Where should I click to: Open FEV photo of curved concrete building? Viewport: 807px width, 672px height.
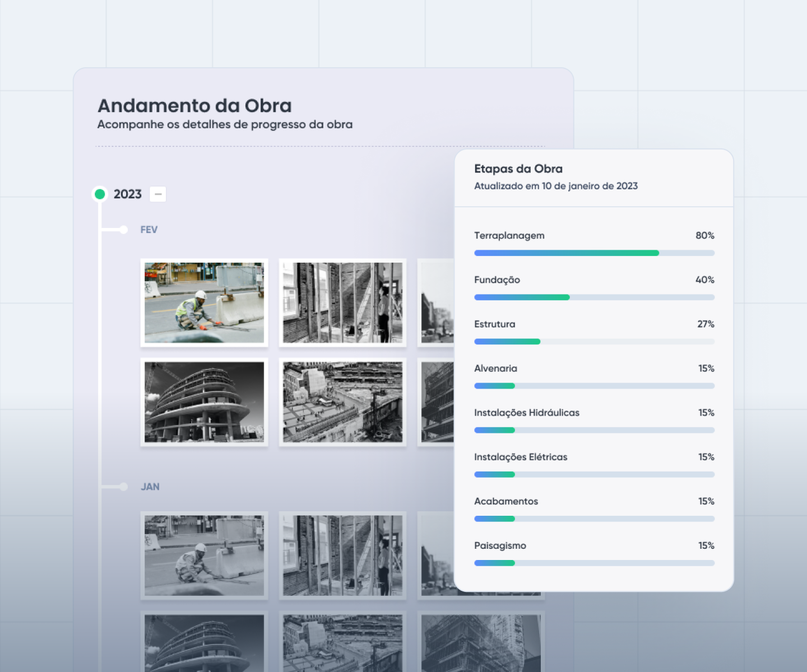pyautogui.click(x=204, y=402)
